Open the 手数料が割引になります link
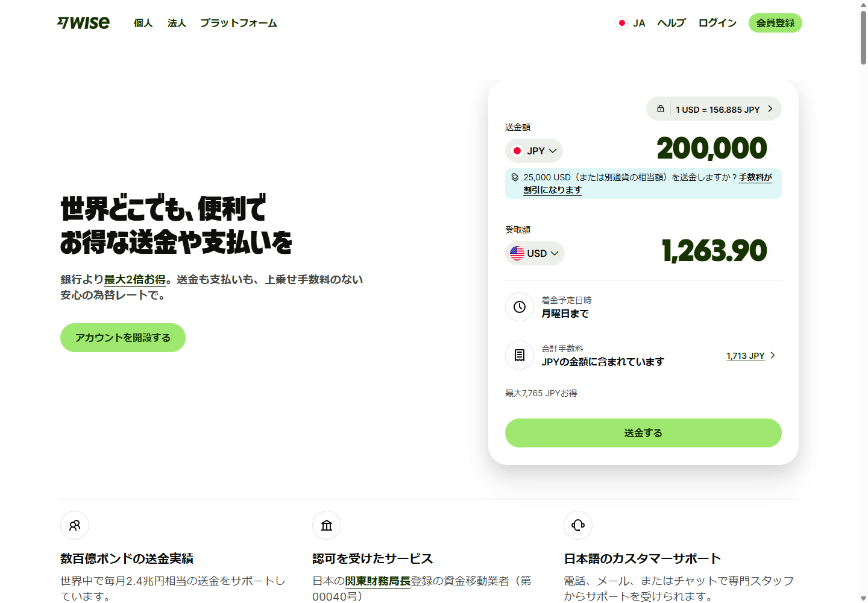 755,177
